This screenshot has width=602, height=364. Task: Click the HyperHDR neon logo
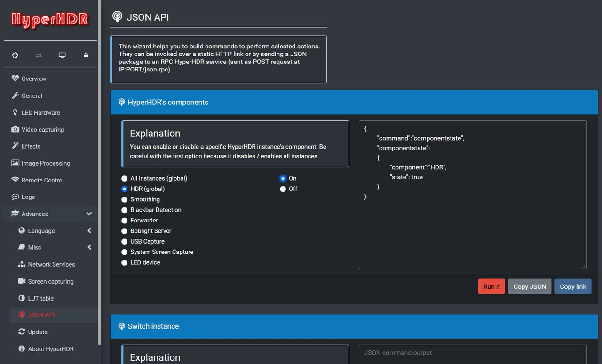[50, 20]
